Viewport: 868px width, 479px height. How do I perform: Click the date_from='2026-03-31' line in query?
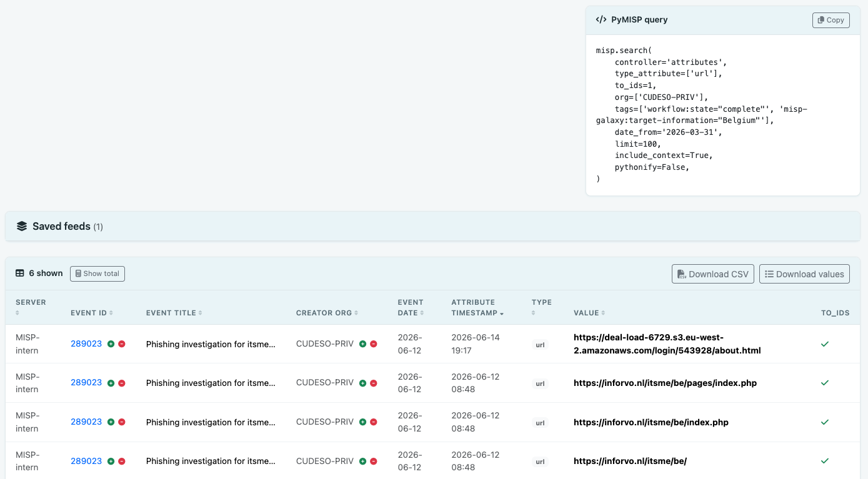coord(669,132)
